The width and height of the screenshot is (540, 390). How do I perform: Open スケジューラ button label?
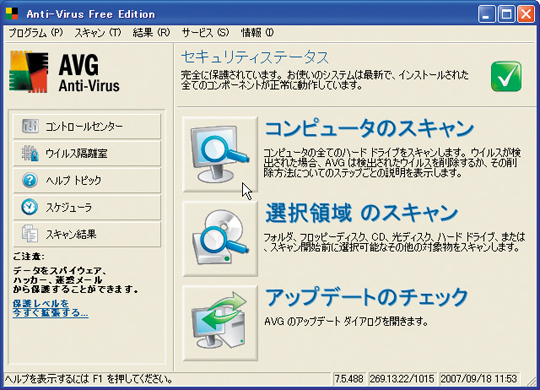69,207
